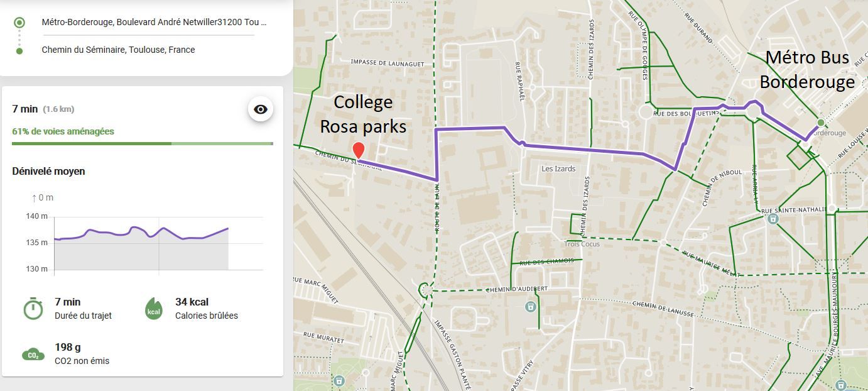Click the purple elevation profile line
868x391 pixels.
[x=141, y=233]
